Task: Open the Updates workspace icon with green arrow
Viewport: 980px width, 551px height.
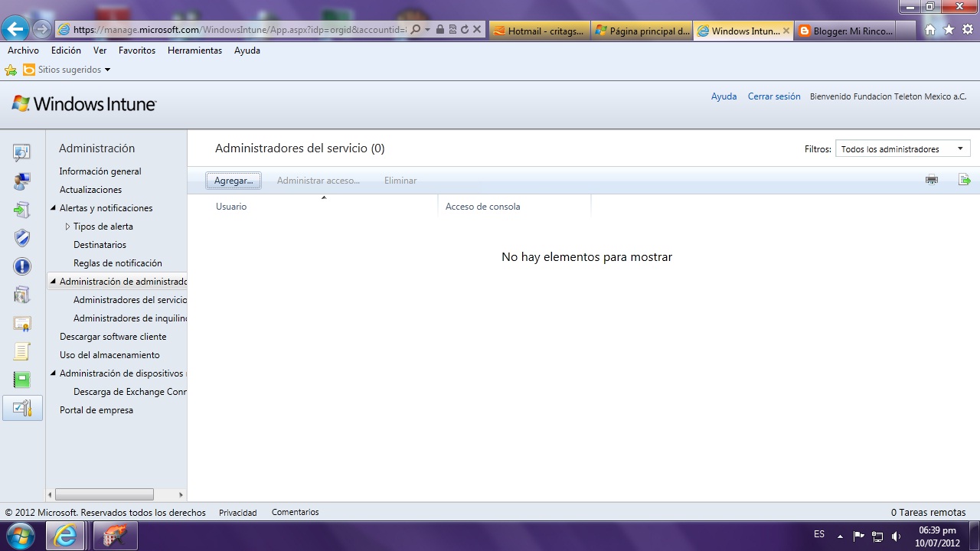Action: point(22,210)
